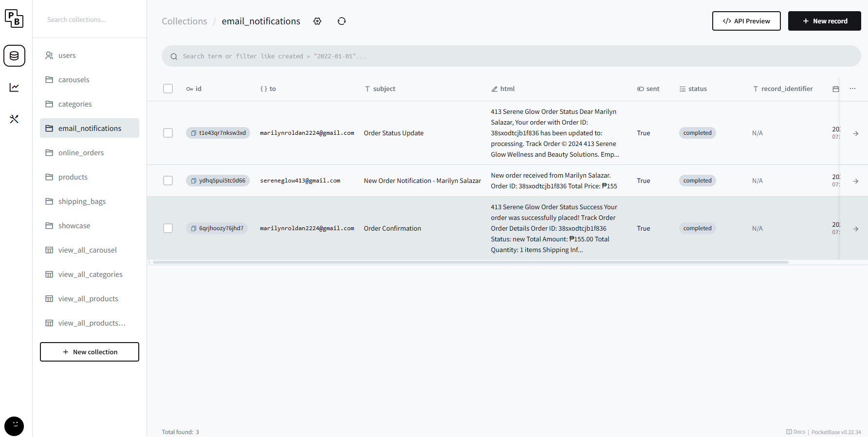
Task: Click the admin avatar icon at bottom
Action: (x=14, y=426)
